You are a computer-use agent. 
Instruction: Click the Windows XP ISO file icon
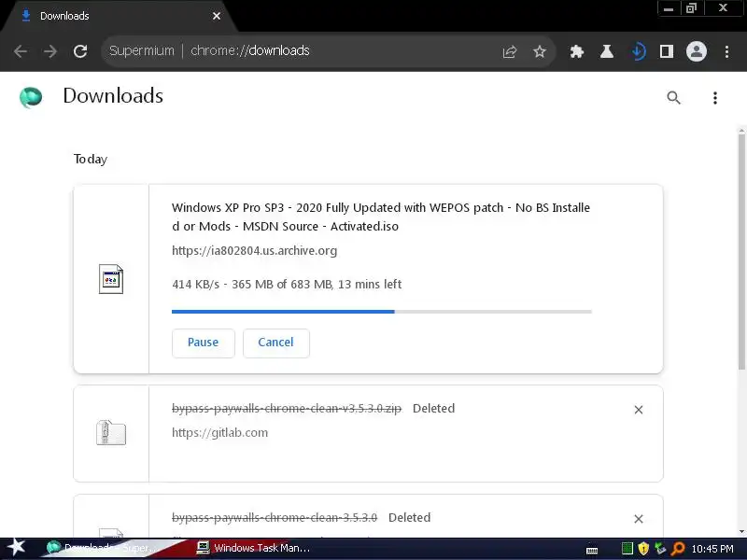pos(111,278)
